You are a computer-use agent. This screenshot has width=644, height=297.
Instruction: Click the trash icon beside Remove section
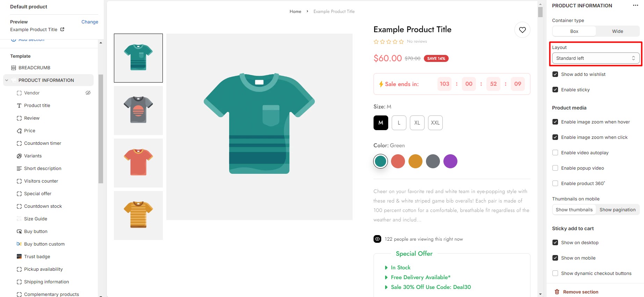[x=557, y=292]
